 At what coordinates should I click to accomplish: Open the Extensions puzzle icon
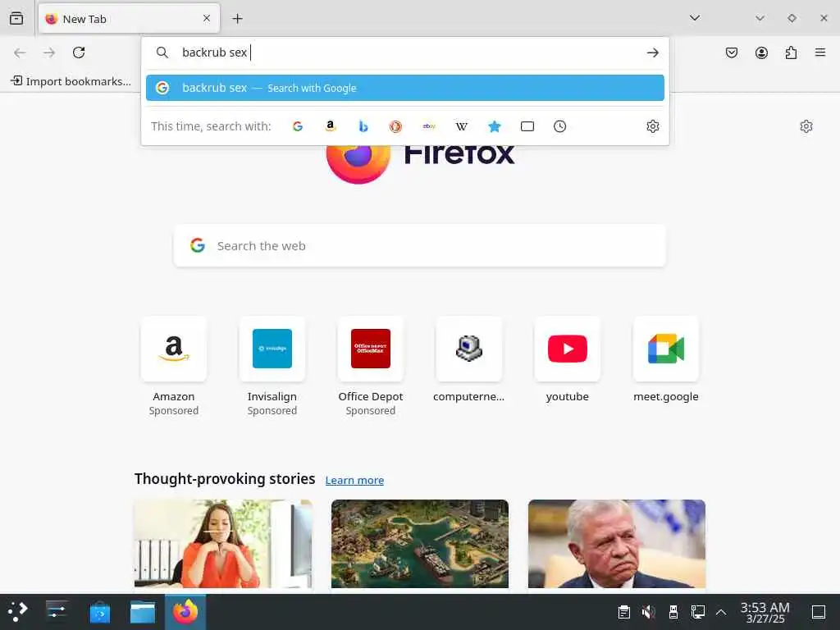(x=791, y=52)
